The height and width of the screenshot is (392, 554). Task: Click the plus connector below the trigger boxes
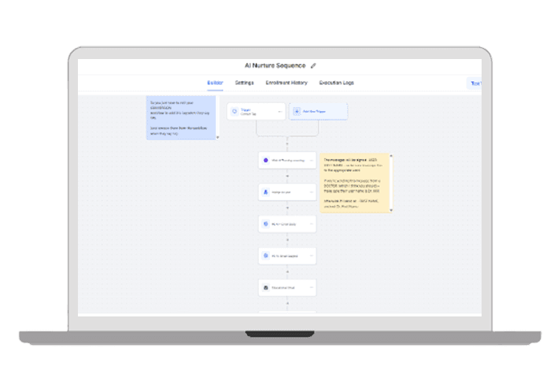[287, 142]
